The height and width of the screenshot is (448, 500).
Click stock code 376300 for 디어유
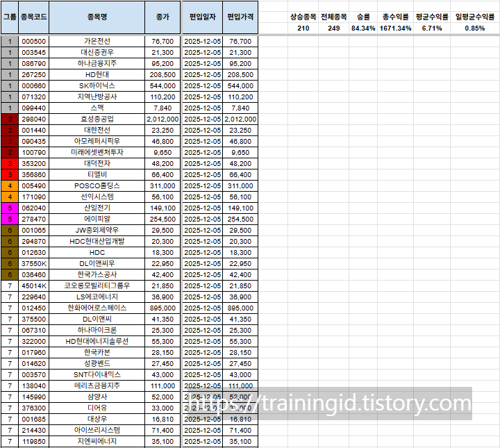(x=33, y=408)
